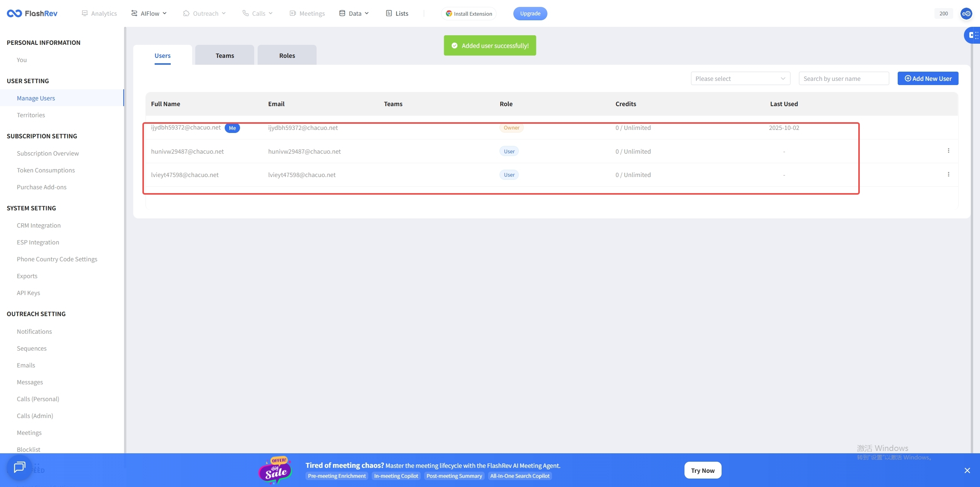Screen dimensions: 980x487
Task: Click the Upgrade button
Action: (x=530, y=13)
